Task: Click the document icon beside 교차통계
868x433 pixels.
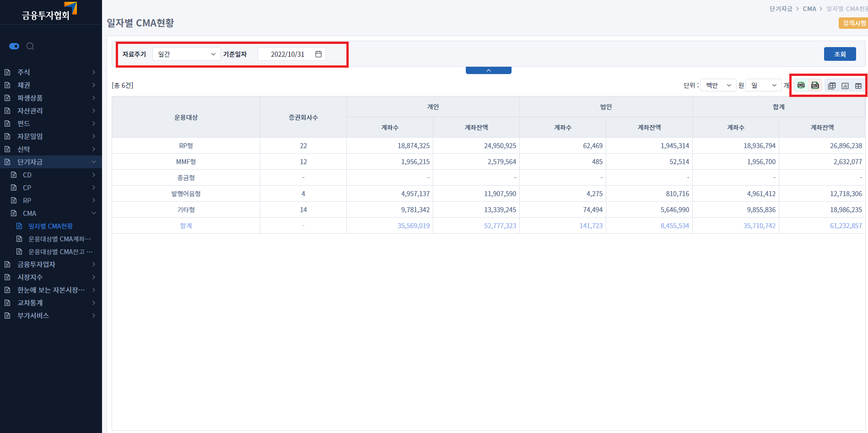Action: 7,303
